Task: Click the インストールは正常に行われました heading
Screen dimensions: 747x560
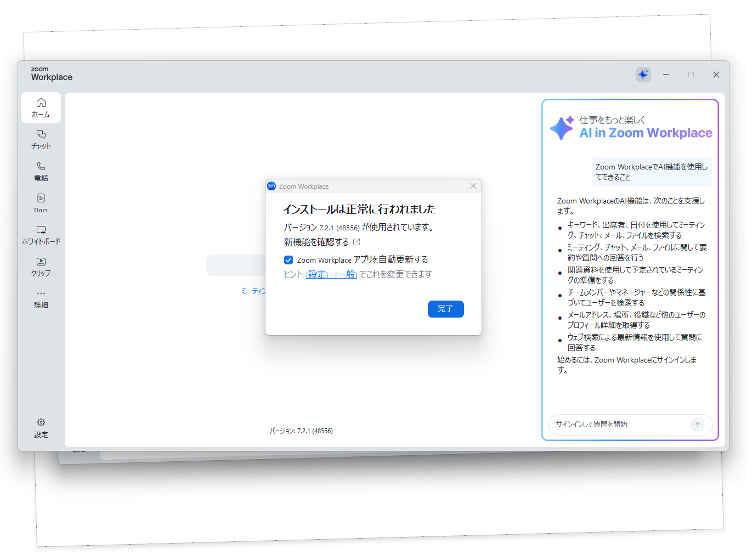Action: 360,209
